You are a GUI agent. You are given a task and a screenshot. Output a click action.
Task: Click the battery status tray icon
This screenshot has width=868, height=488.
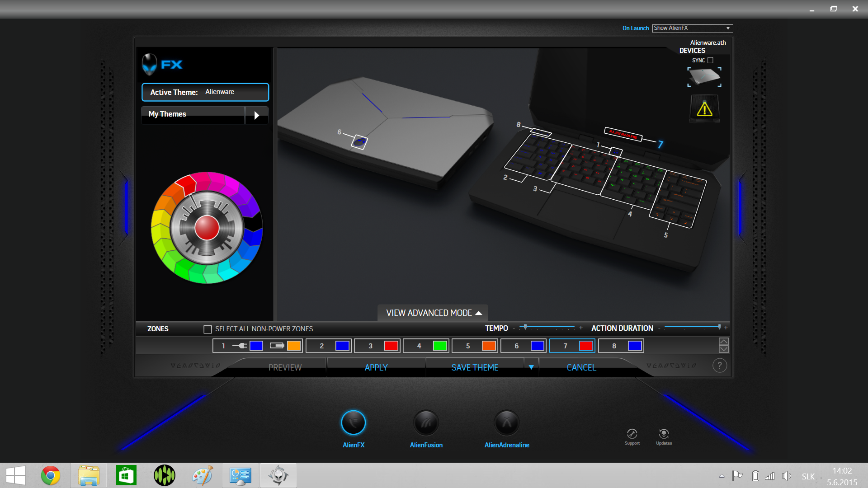[x=755, y=476]
